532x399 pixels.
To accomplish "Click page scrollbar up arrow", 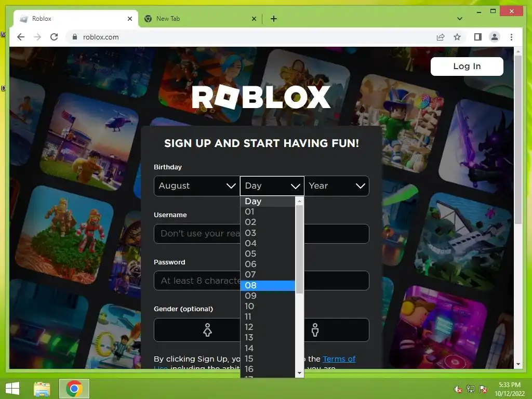I will tap(518, 51).
